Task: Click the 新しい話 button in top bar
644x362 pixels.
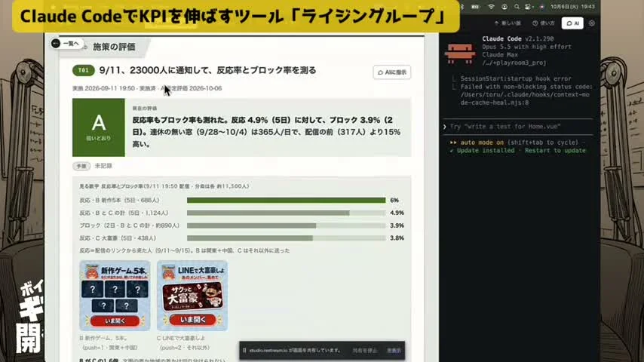Action: 508,23
